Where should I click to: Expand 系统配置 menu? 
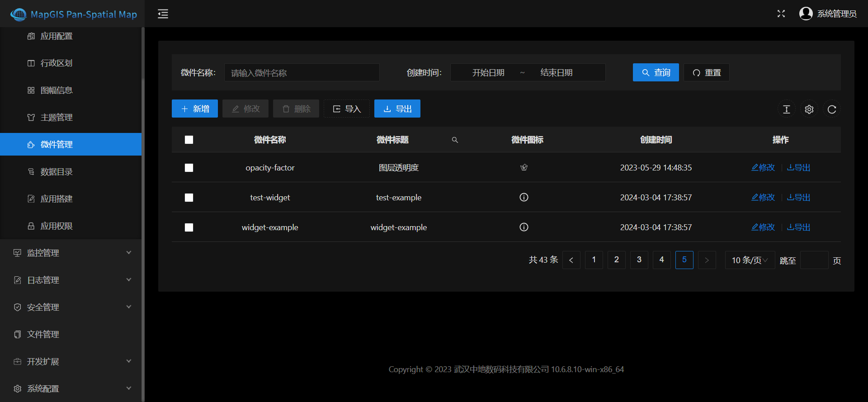click(71, 388)
